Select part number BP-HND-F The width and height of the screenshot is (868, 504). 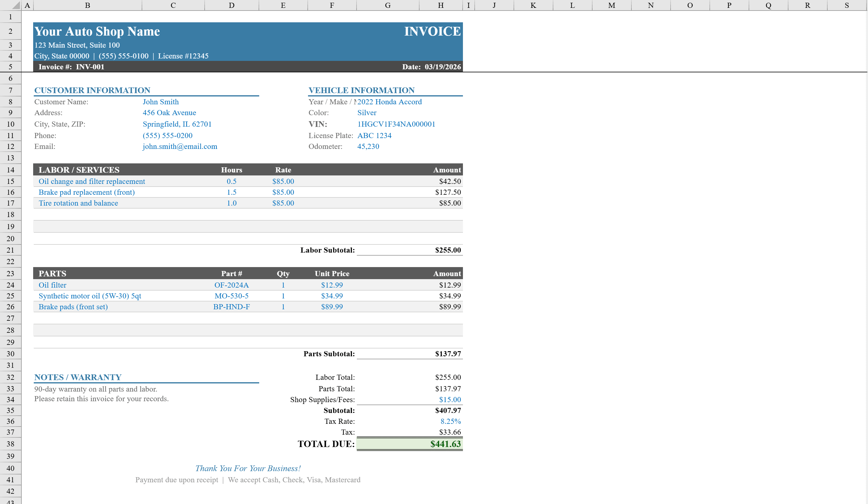231,307
